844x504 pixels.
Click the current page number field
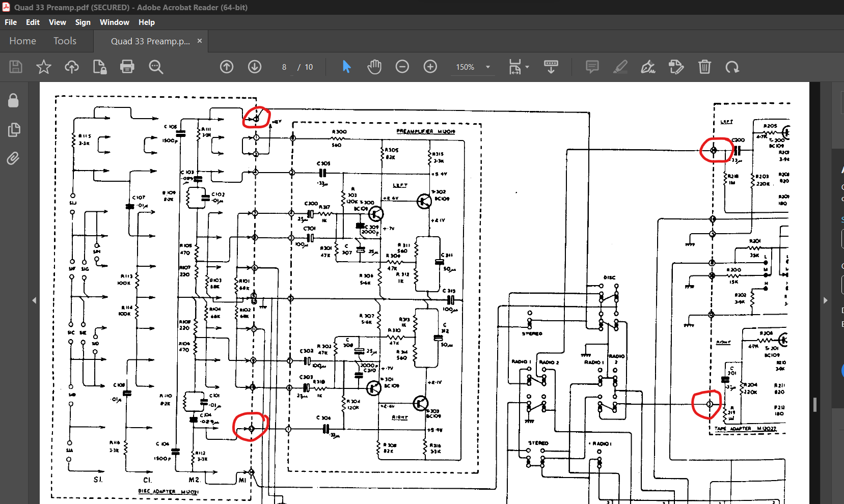[284, 67]
